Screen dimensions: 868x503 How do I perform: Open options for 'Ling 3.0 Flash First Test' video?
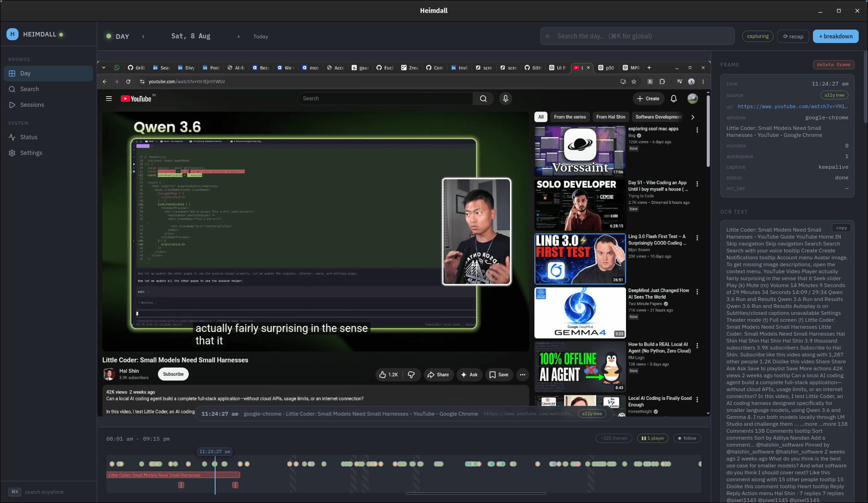pos(697,238)
